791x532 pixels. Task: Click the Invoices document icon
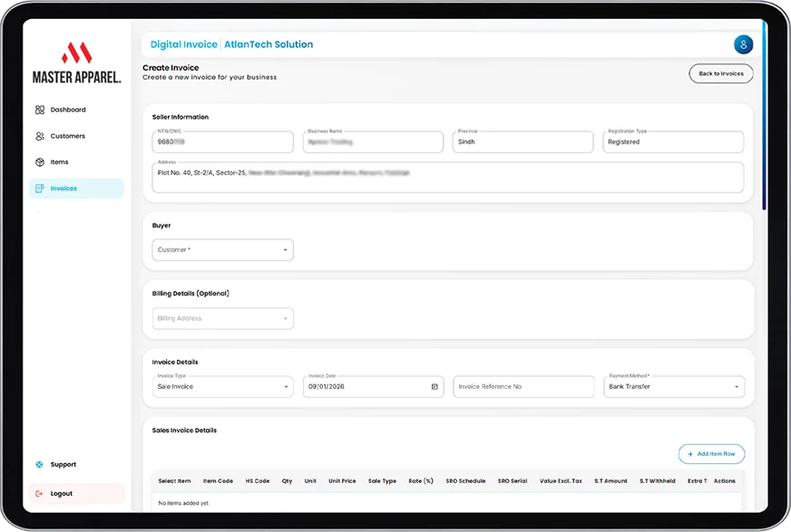pos(40,189)
